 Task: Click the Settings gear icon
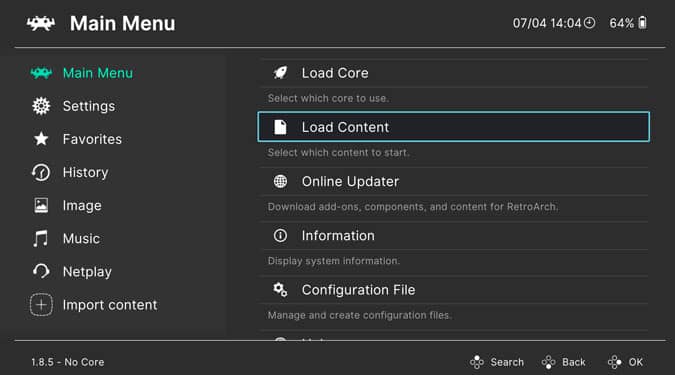41,106
